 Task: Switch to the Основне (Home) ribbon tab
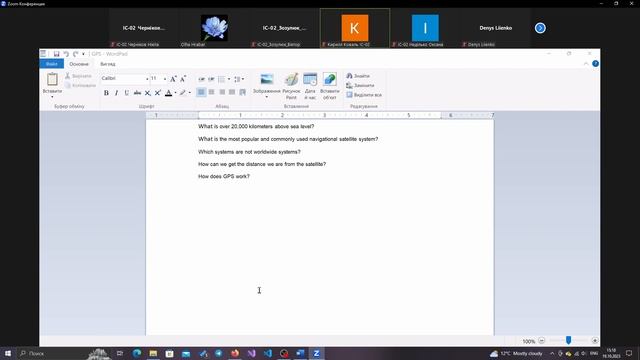[79, 64]
